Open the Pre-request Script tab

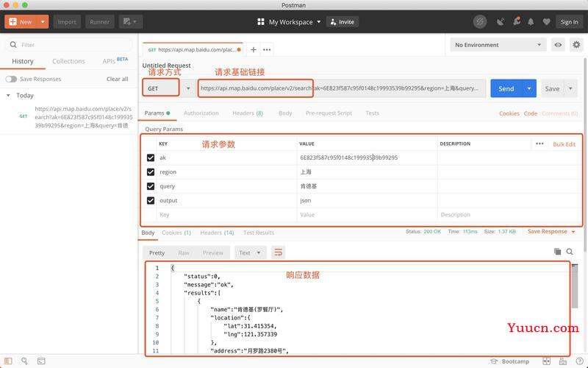329,113
